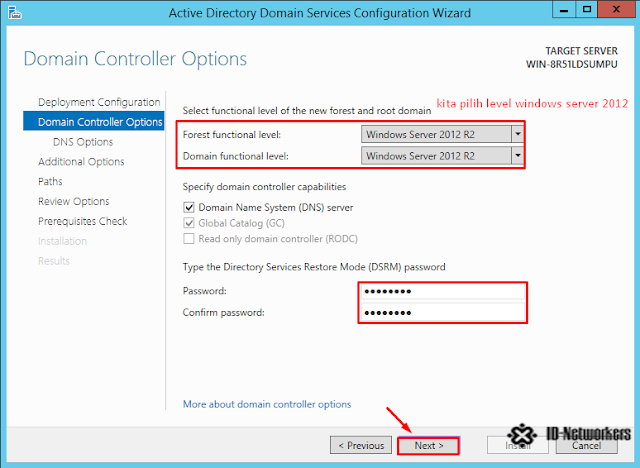This screenshot has height=468, width=640.
Task: Go to the Review Options step
Action: coord(74,201)
